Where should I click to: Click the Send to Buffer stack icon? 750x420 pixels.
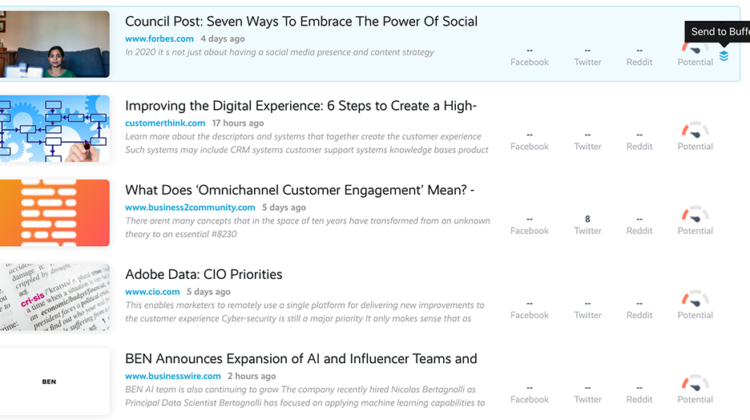(x=724, y=56)
